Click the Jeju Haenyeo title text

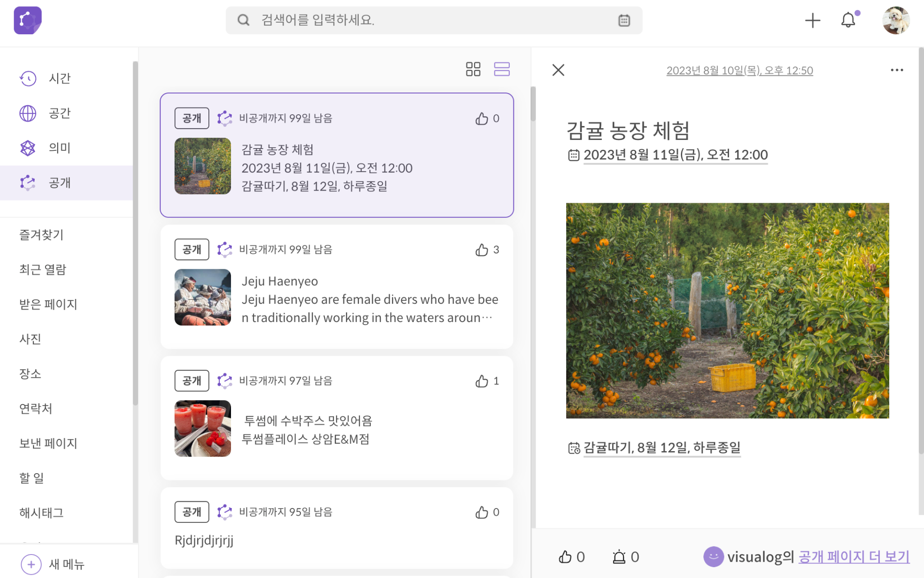click(280, 281)
